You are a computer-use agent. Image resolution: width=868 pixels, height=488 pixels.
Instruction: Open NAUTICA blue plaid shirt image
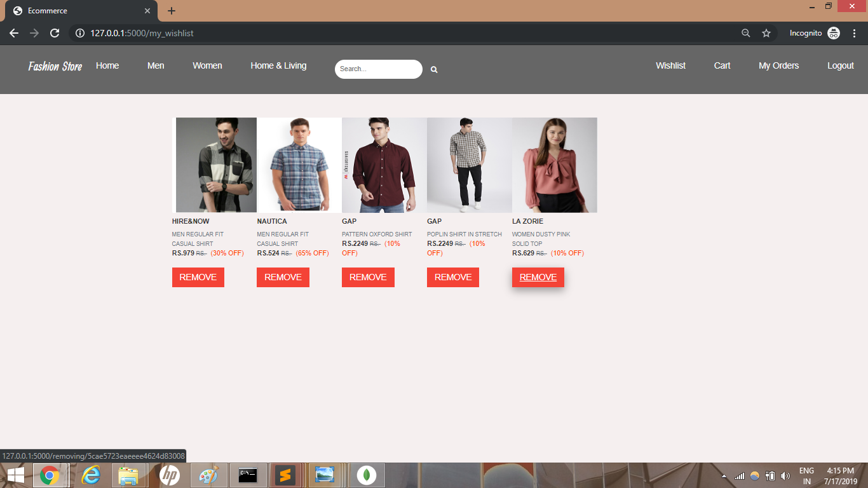tap(299, 165)
